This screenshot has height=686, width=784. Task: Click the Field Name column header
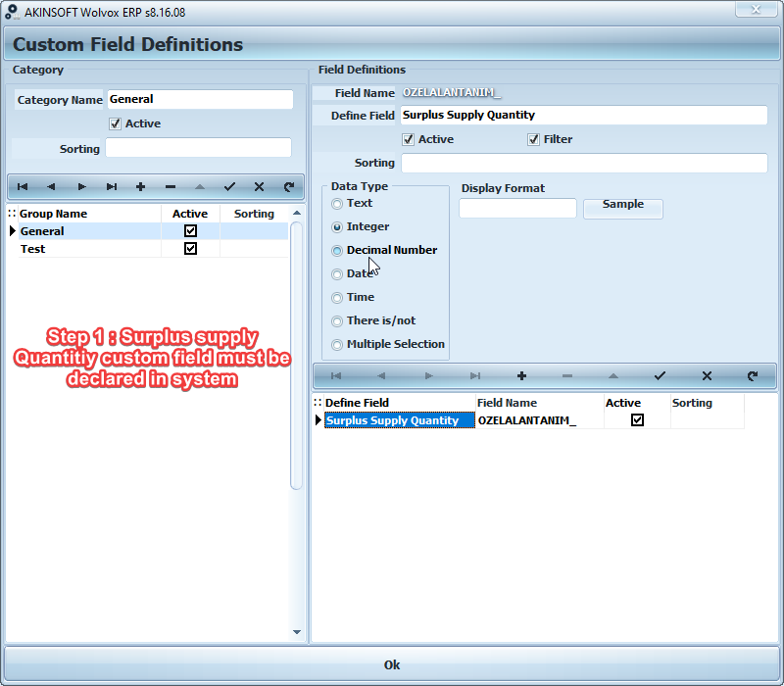[x=540, y=403]
